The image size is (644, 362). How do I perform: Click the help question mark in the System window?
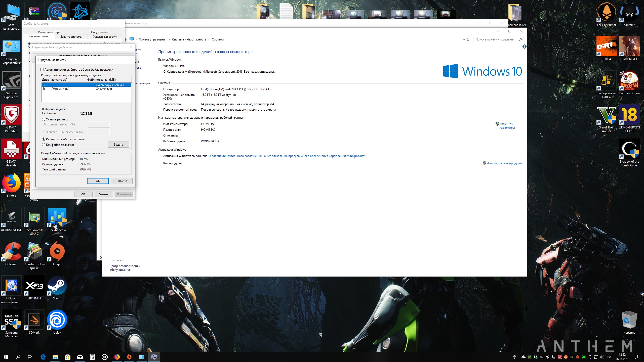tap(524, 47)
